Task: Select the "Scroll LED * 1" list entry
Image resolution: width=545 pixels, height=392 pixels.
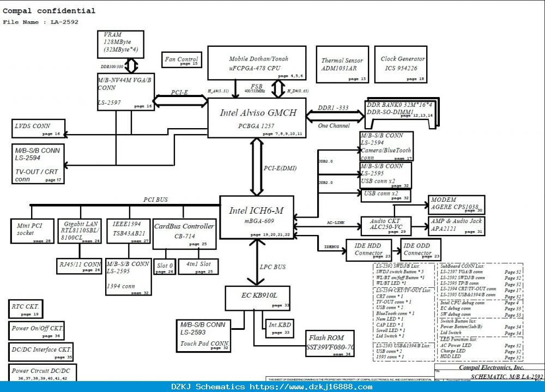Action: (390, 330)
